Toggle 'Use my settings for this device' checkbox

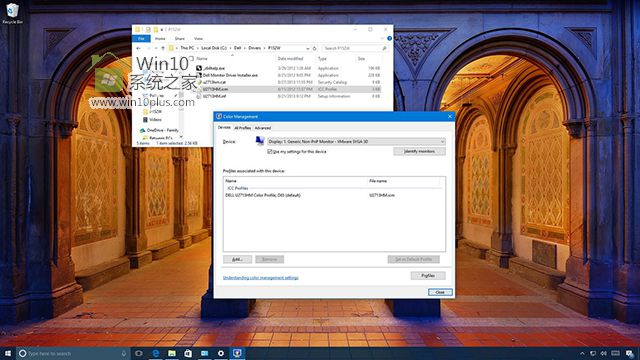[x=270, y=151]
